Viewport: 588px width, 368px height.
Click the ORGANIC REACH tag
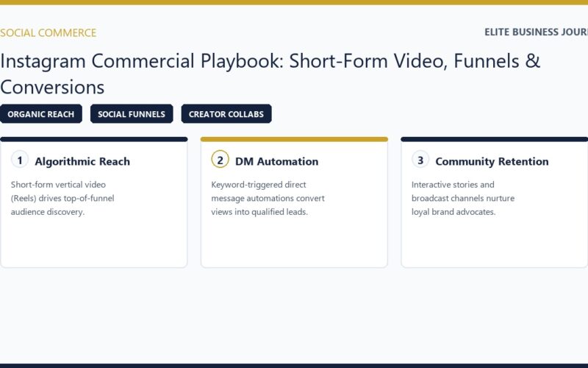coord(41,114)
